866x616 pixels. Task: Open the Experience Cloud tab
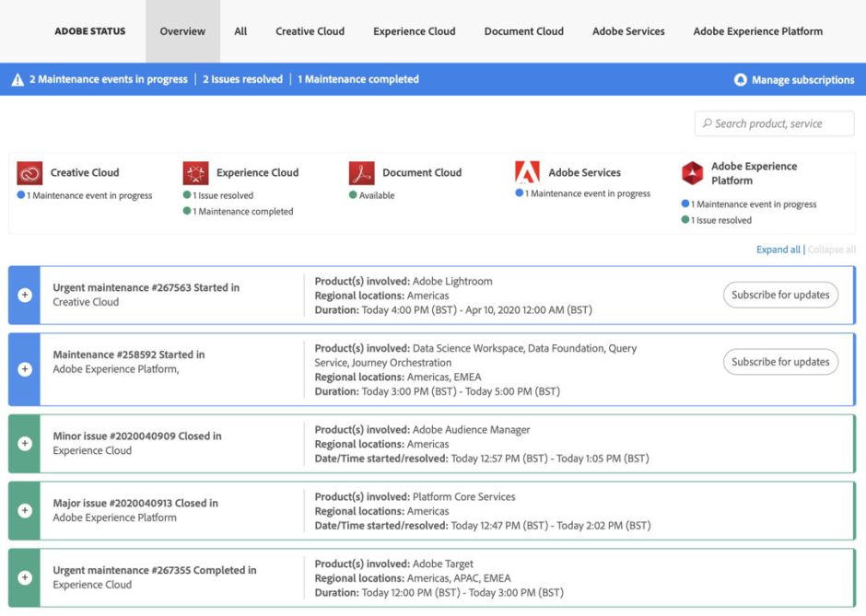pos(414,31)
